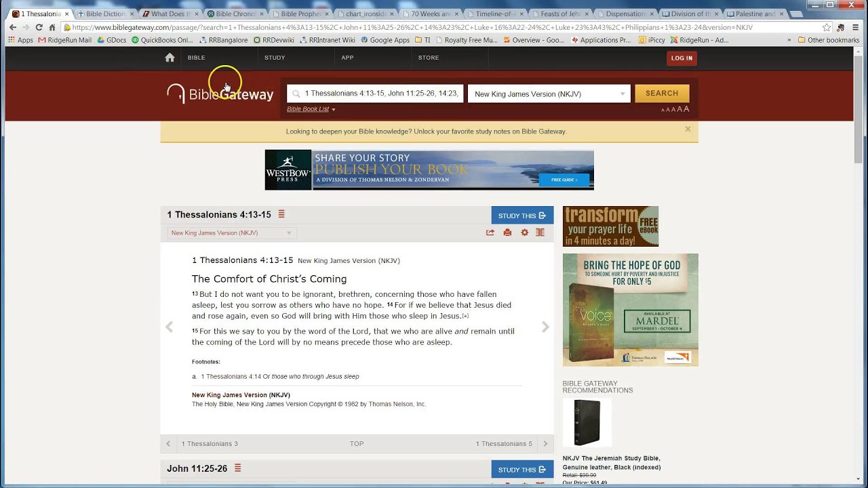Viewport: 868px width, 488px height.
Task: Switch to the Feasts of Jeh browser tab
Action: point(560,14)
